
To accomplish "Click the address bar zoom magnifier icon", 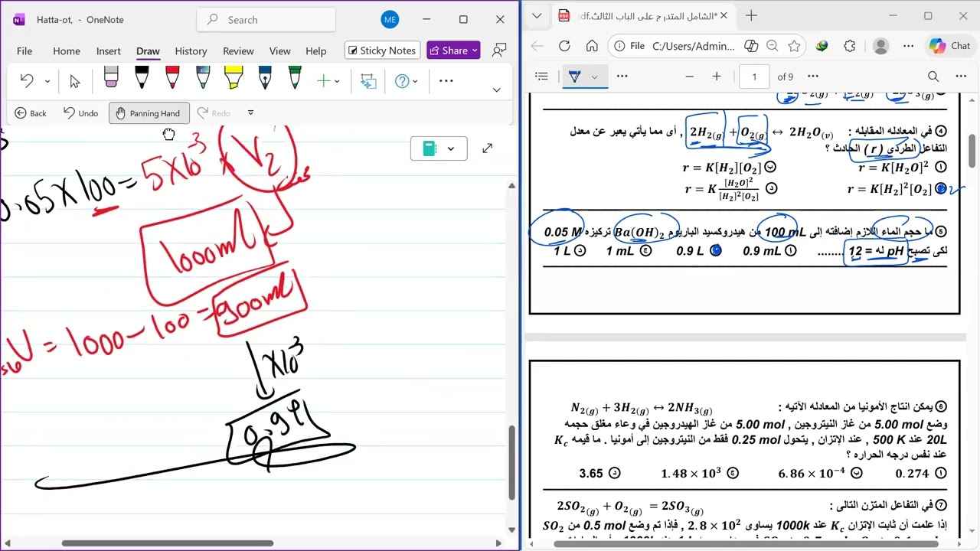I will (773, 46).
